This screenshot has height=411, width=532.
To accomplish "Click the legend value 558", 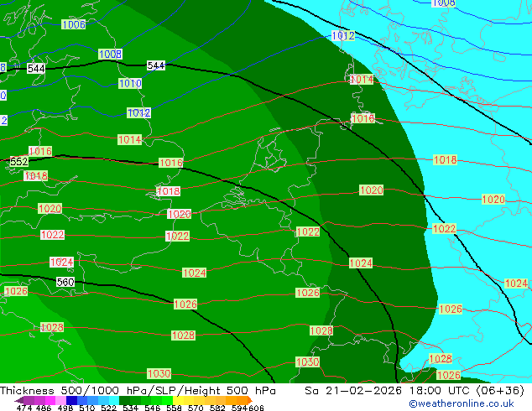I will (x=174, y=408).
